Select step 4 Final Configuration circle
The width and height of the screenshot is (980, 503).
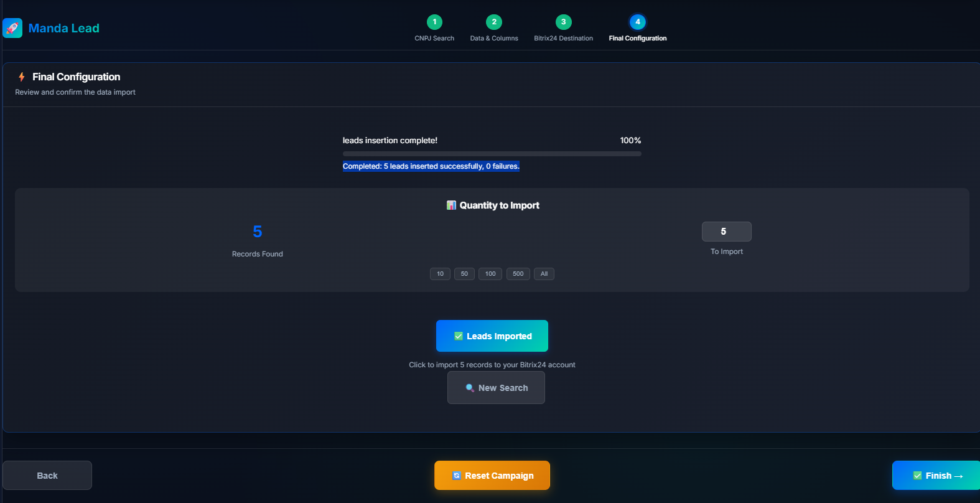pyautogui.click(x=637, y=22)
